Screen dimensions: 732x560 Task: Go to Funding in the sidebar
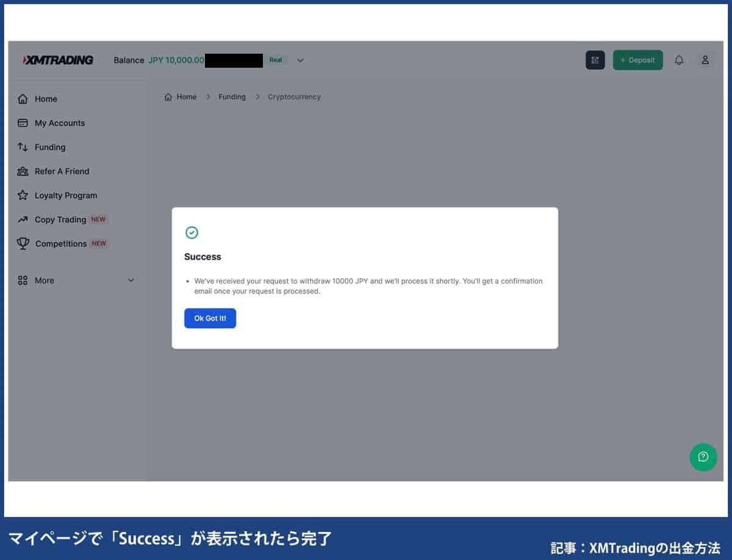point(50,147)
